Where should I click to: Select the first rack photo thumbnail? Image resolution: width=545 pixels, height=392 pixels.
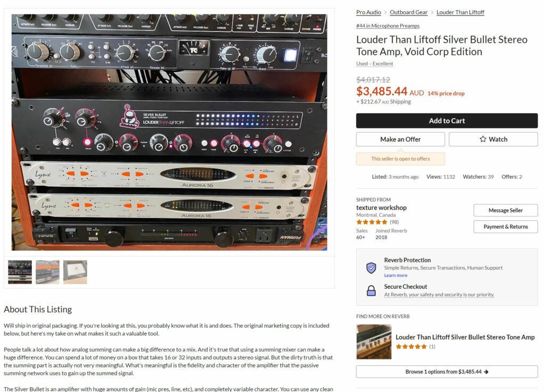pos(20,272)
